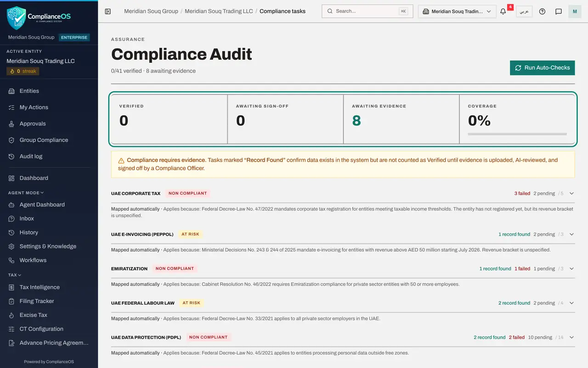Click the Audit log history icon
Screen dimensions: 588x368
coord(11,156)
